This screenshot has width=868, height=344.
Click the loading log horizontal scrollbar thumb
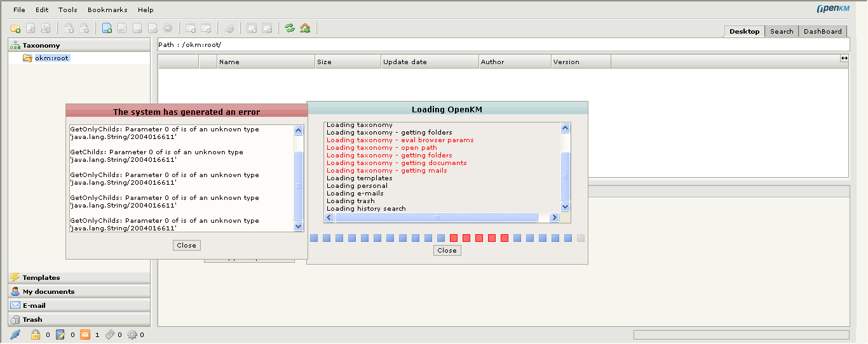pos(437,217)
